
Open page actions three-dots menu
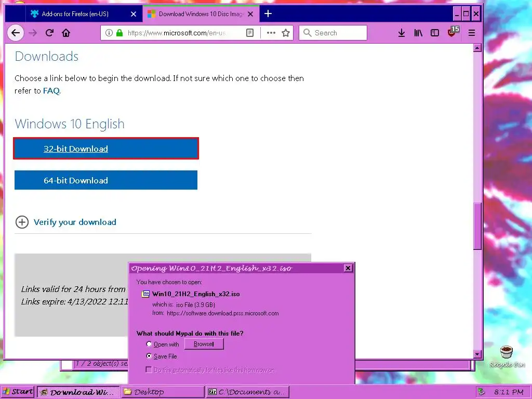(271, 33)
